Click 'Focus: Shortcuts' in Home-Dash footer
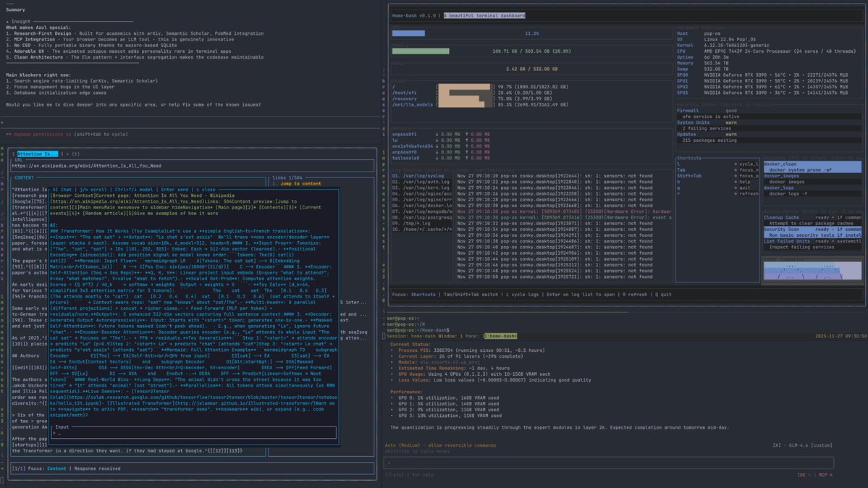 click(x=413, y=295)
